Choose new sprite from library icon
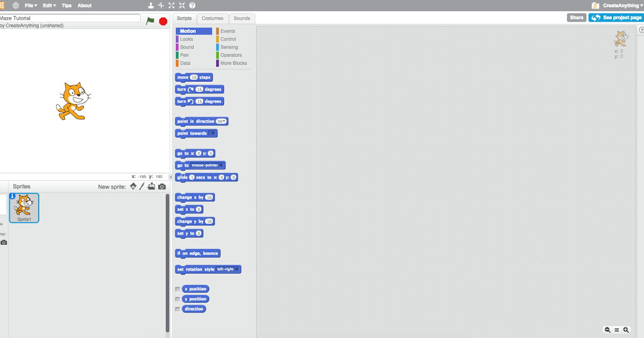This screenshot has width=644, height=338. point(133,186)
